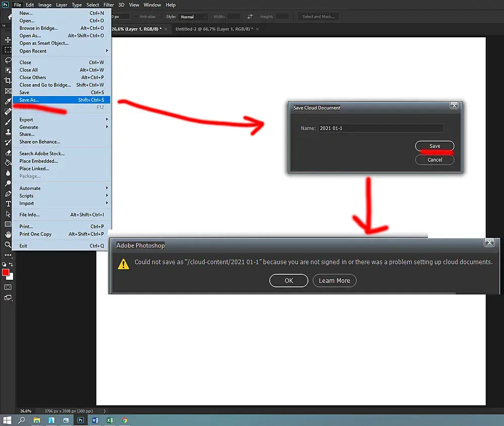Screen dimensions: 504x426
Task: Expand the Automate submenu
Action: point(61,188)
